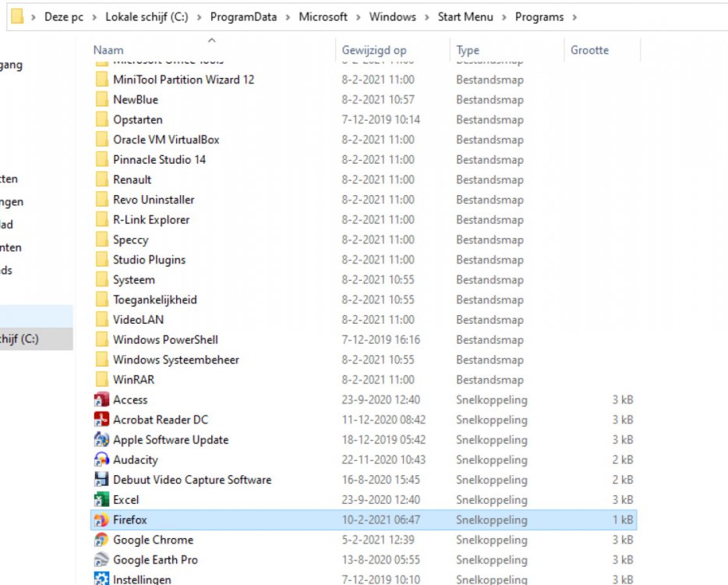Click the VideoLAN folder icon
This screenshot has height=585, width=728.
[101, 319]
